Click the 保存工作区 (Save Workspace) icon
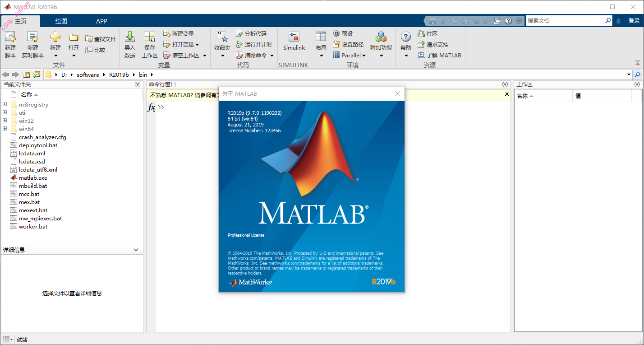The image size is (644, 345). 150,37
